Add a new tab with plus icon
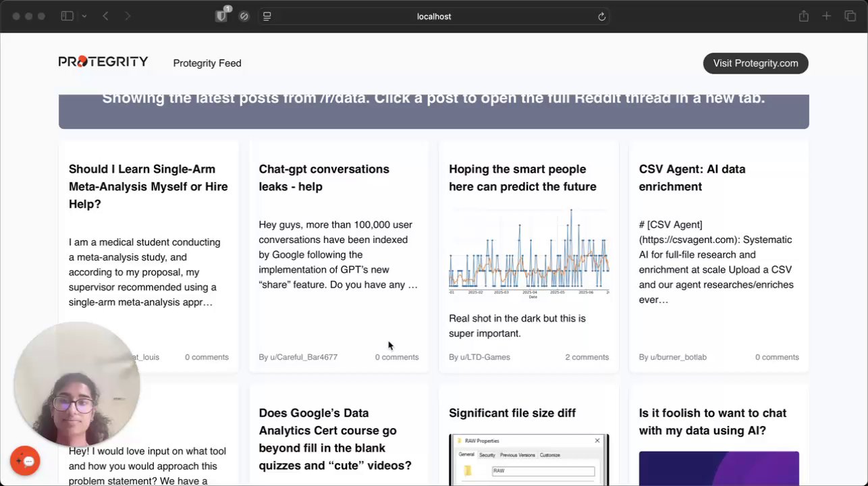Viewport: 868px width, 486px height. coord(826,16)
